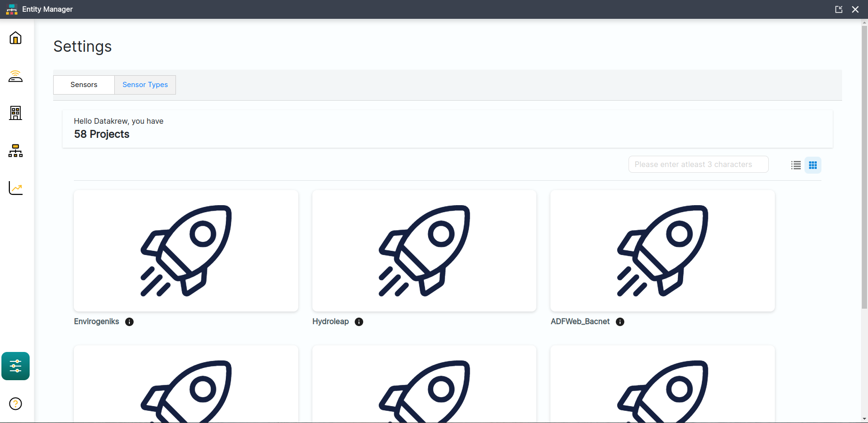This screenshot has height=423, width=868.
Task: Switch to the Sensor Types tab
Action: coord(145,85)
